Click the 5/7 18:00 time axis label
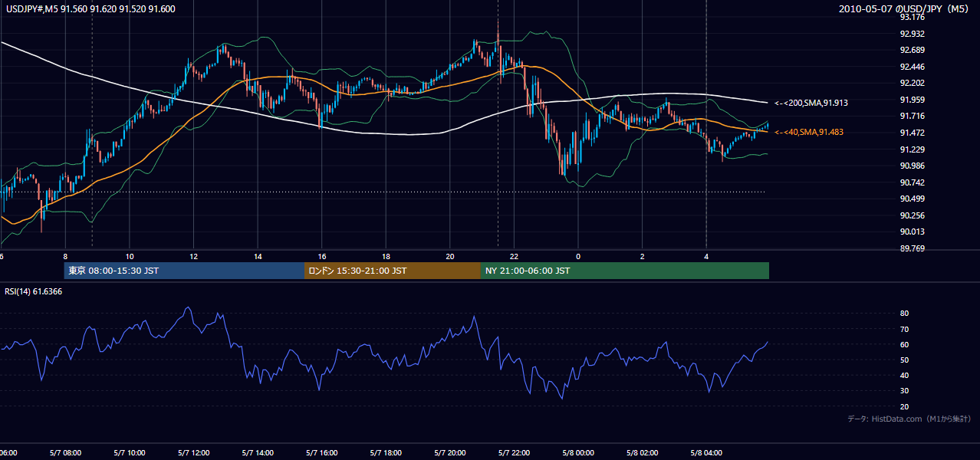 point(386,452)
